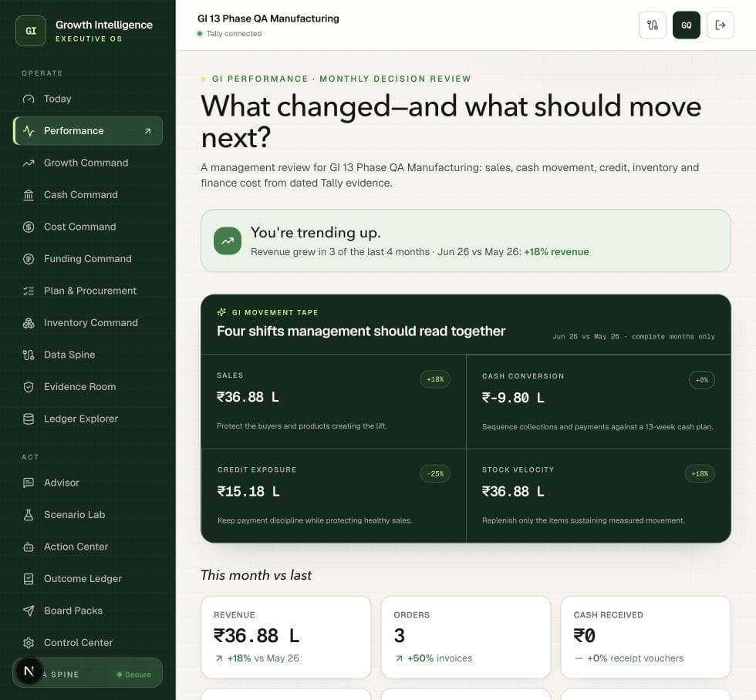Click the Evidence Room shield icon
The width and height of the screenshot is (756, 700).
(x=29, y=387)
